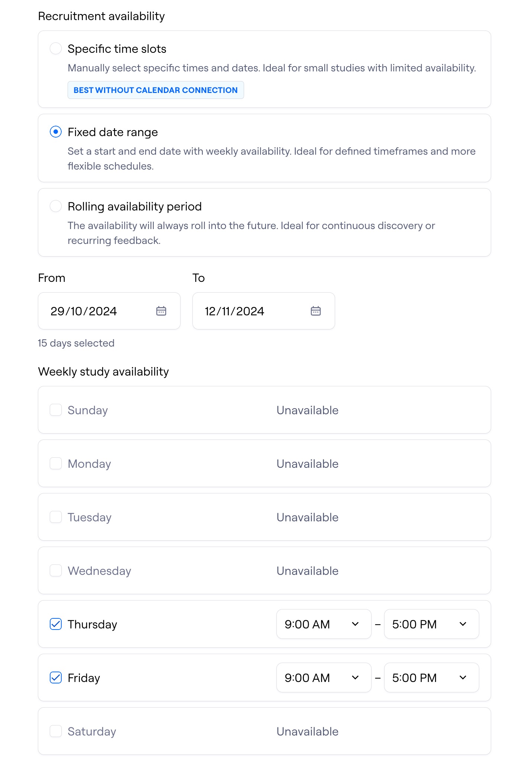
Task: Select the Specific time slots option
Action: (56, 48)
